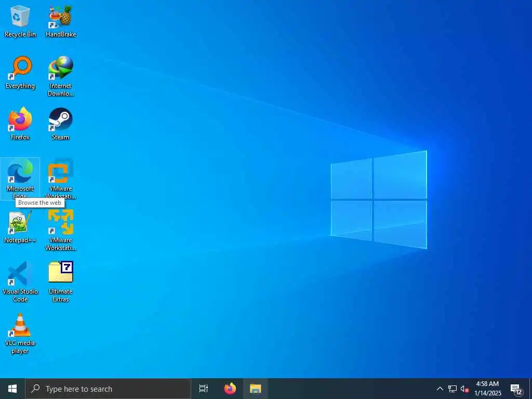Select the Everything search shortcut
532x399 pixels.
pos(20,73)
